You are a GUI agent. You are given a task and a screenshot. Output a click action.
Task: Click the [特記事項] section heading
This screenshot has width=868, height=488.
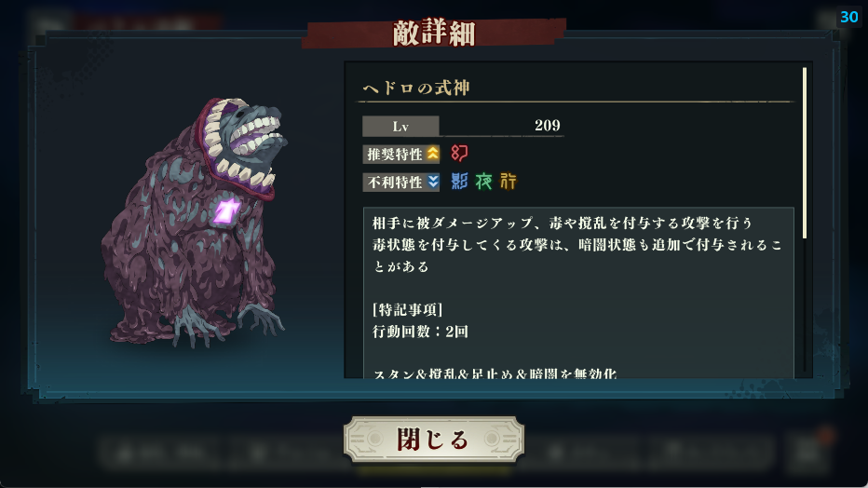[407, 309]
